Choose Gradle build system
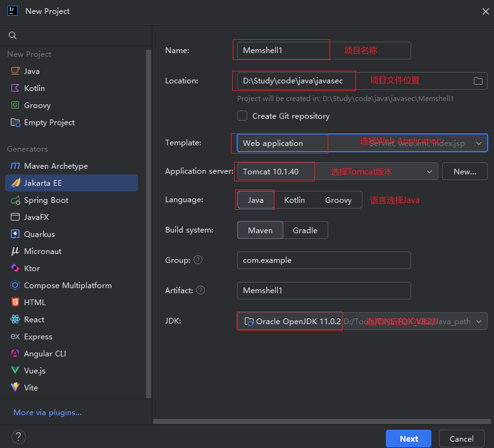Viewport: 494px width, 448px height. (306, 230)
